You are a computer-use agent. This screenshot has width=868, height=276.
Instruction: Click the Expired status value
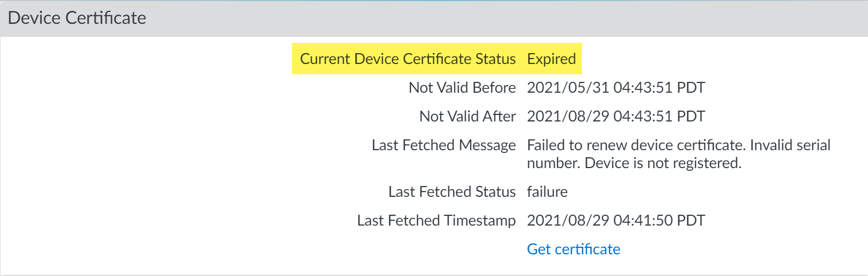coord(551,59)
